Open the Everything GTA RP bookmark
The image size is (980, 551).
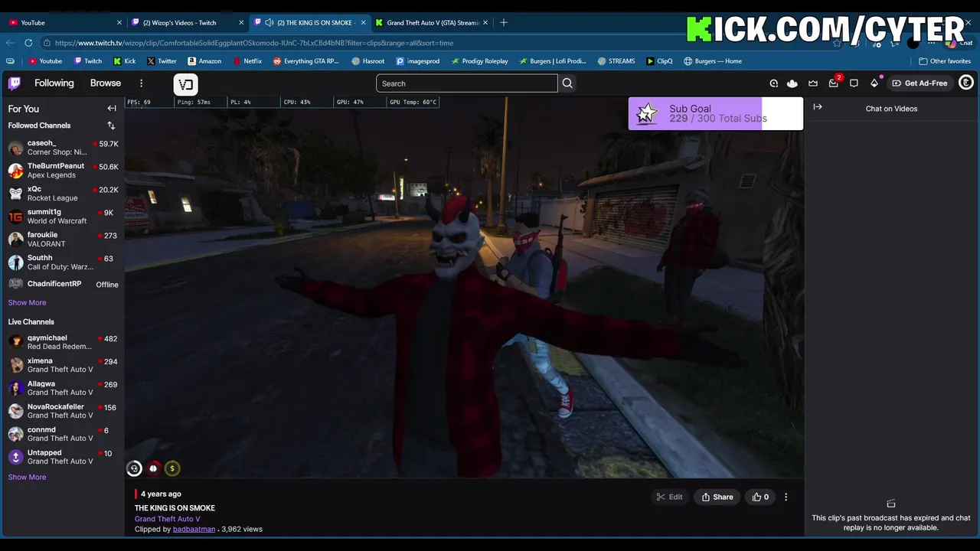305,61
